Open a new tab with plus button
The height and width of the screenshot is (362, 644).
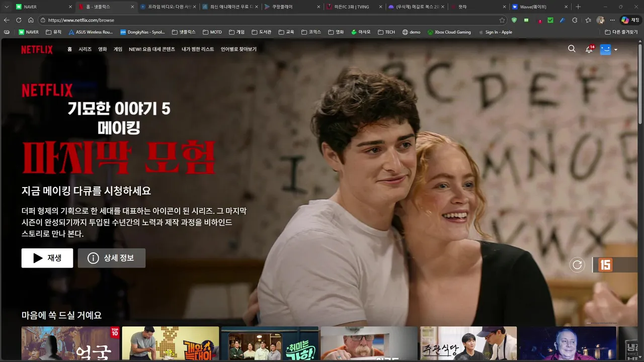click(578, 7)
